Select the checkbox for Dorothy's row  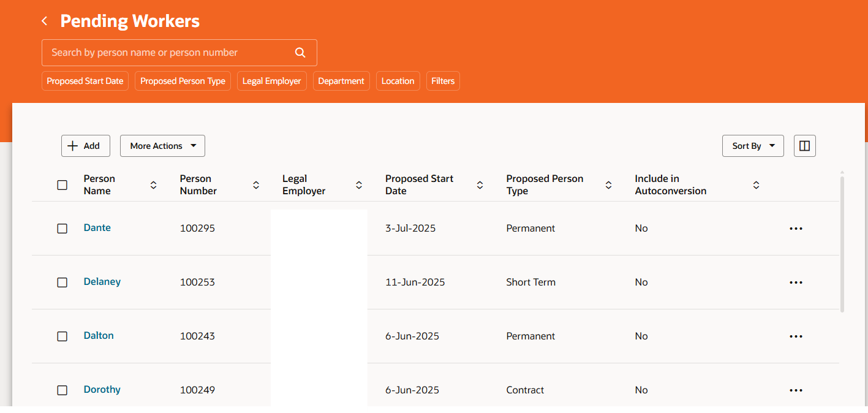pyautogui.click(x=62, y=390)
